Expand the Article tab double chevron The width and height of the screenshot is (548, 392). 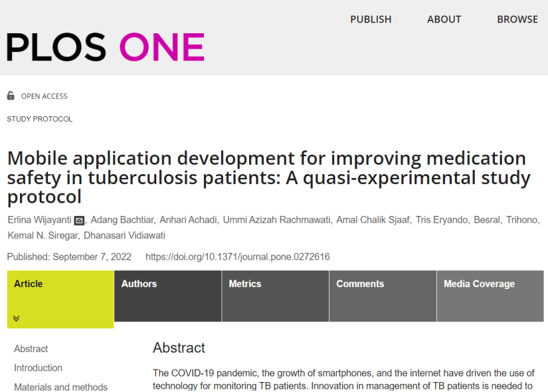click(17, 318)
